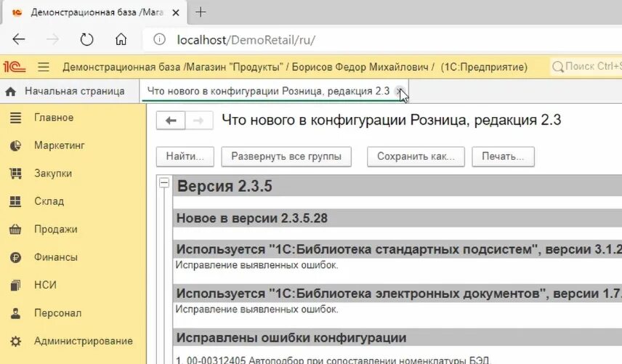
Task: Go forward with the form's right arrow button
Action: point(199,121)
